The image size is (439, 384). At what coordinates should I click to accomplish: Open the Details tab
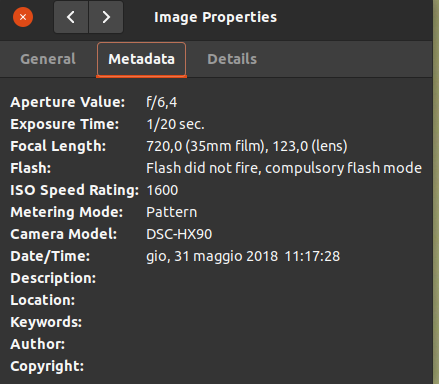coord(232,59)
